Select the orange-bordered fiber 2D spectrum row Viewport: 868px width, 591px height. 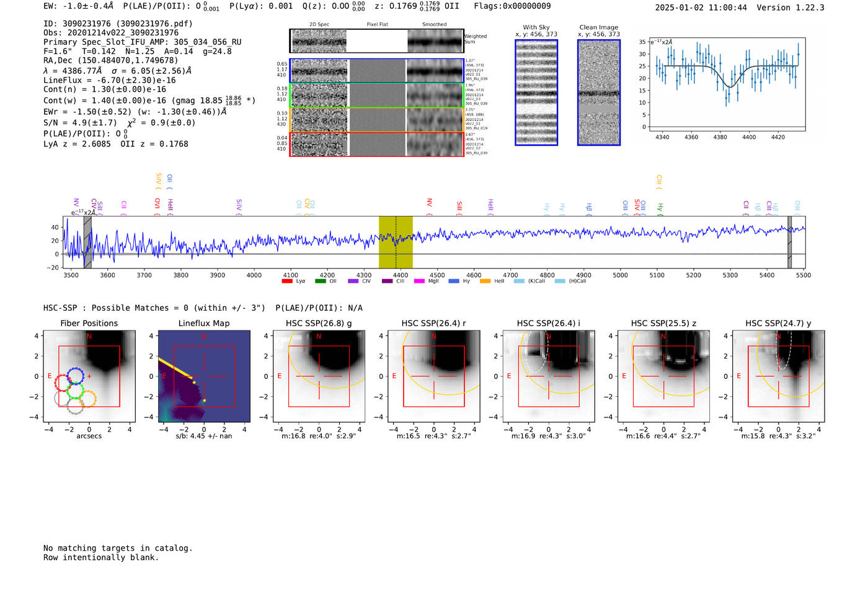[377, 120]
